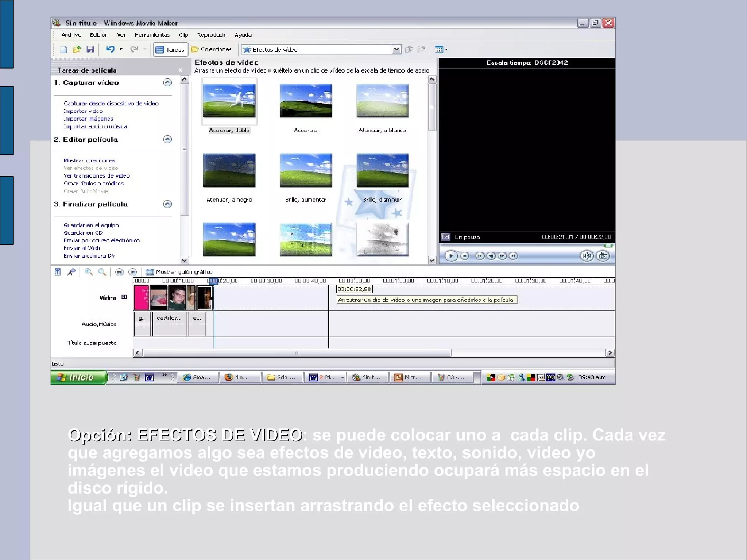Click the timeline Zoom out magnifier
The height and width of the screenshot is (560, 747).
[x=102, y=272]
